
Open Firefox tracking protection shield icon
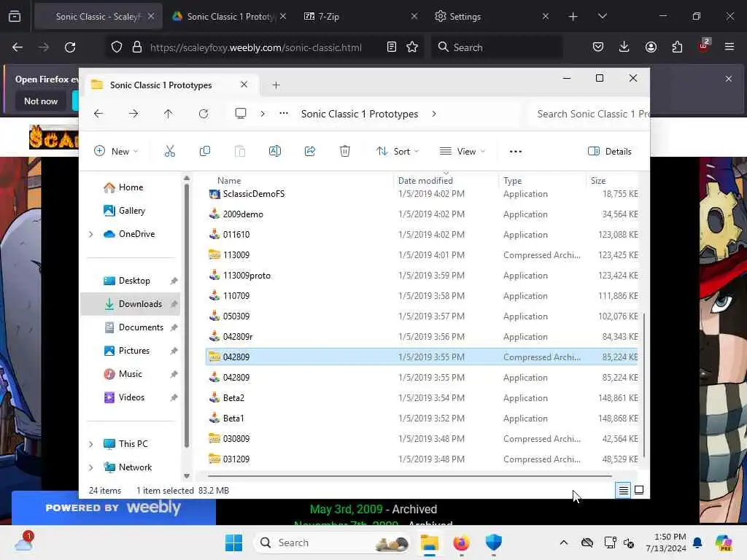tap(116, 47)
